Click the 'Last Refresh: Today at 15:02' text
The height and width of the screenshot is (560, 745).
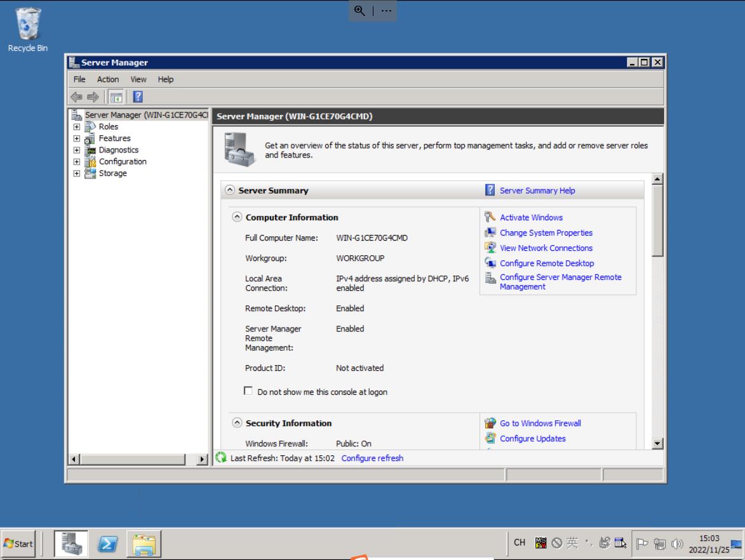click(x=282, y=458)
